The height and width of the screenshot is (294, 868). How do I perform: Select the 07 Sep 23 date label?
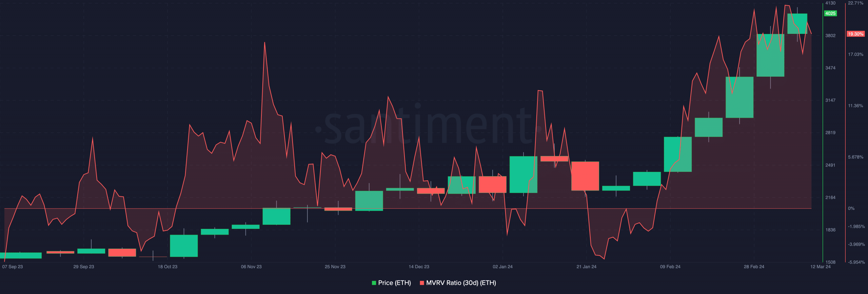[x=13, y=267]
